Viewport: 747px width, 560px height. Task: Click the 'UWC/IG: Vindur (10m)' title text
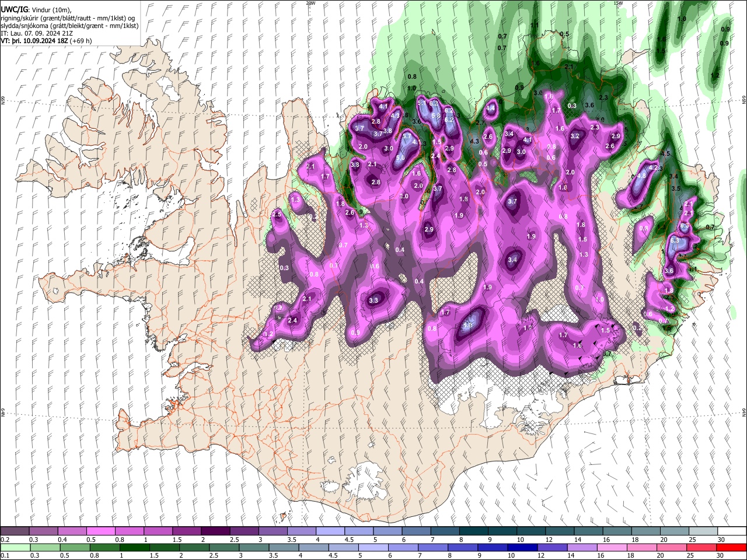36,9
